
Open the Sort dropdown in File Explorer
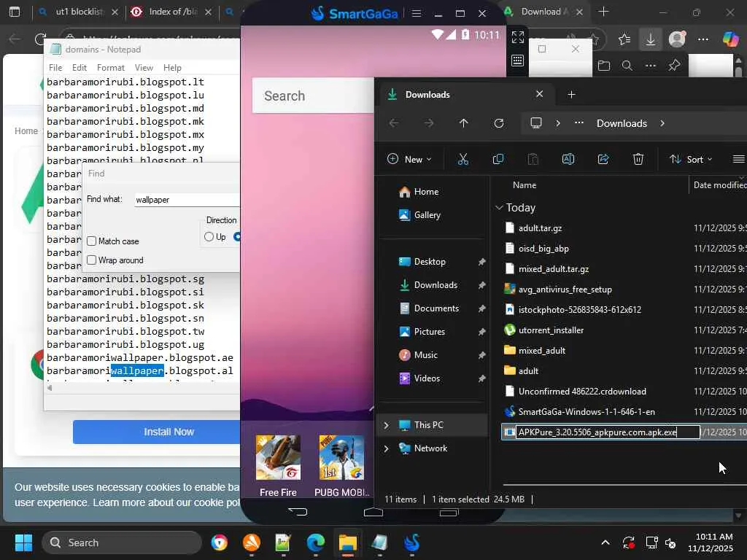[x=692, y=159]
